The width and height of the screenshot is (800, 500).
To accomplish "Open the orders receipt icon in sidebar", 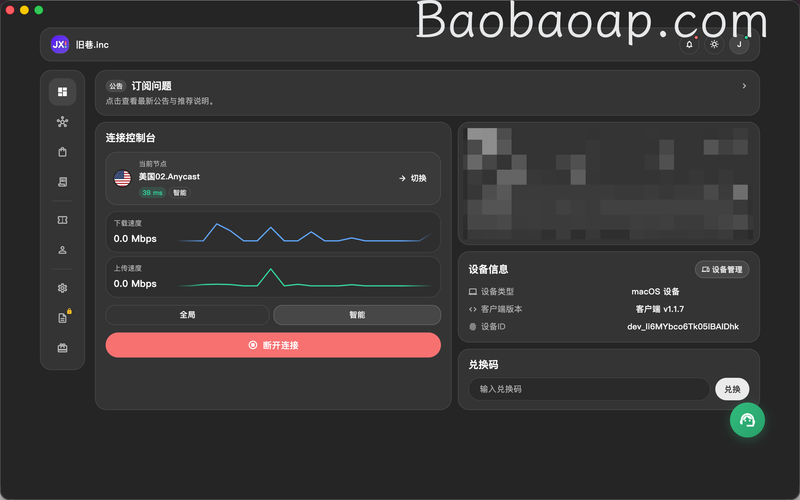I will [62, 182].
